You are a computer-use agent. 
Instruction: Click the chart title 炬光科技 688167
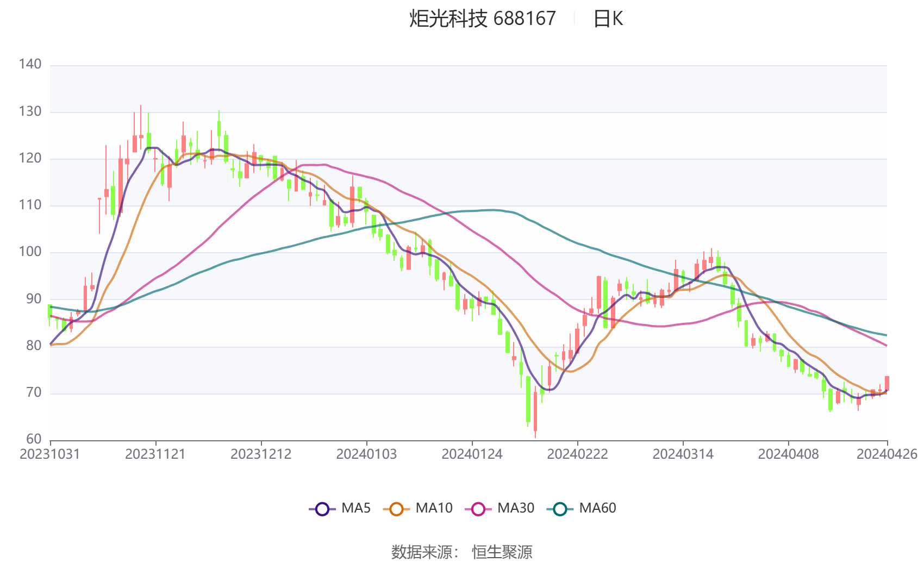483,18
